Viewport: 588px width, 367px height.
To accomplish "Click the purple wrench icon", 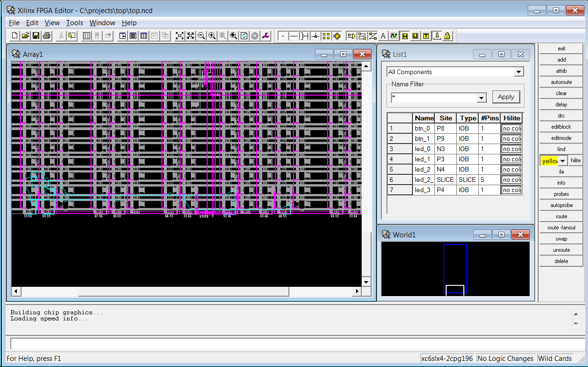I will click(266, 35).
